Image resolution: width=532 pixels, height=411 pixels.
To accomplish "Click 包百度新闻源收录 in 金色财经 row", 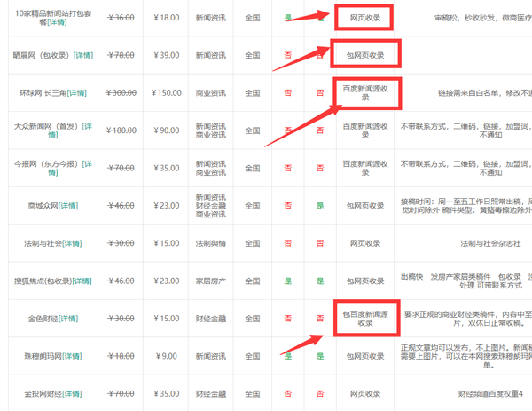I will click(366, 318).
